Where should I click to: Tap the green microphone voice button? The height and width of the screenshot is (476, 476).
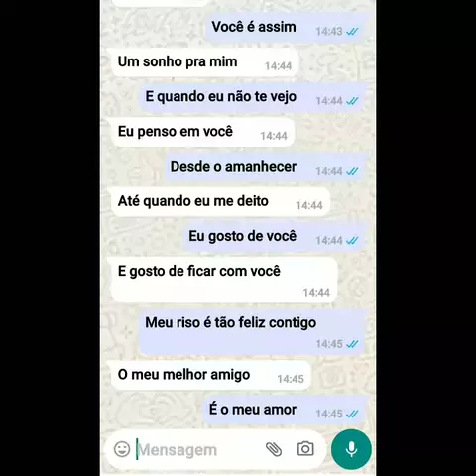pyautogui.click(x=351, y=449)
